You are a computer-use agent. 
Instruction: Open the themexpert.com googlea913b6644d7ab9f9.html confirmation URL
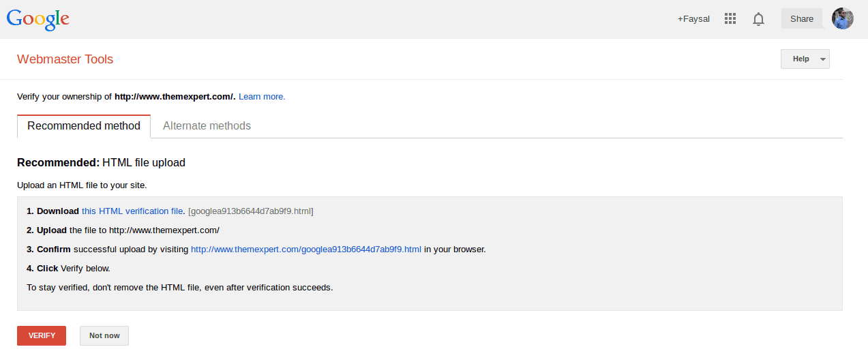tap(306, 250)
